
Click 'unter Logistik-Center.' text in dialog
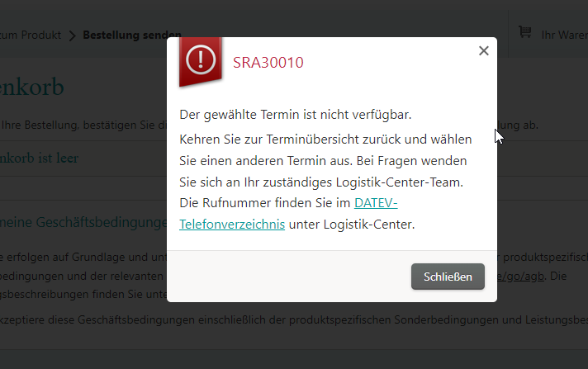pyautogui.click(x=352, y=225)
